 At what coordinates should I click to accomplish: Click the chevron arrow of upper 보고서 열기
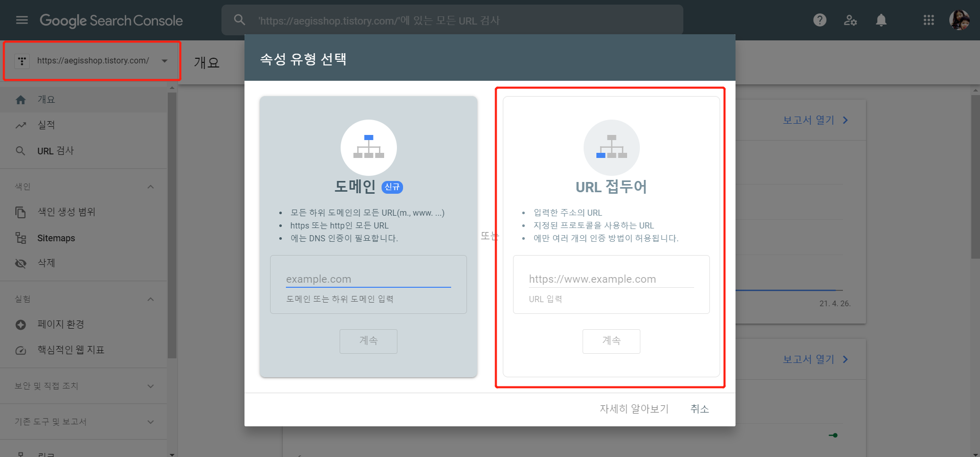point(845,120)
